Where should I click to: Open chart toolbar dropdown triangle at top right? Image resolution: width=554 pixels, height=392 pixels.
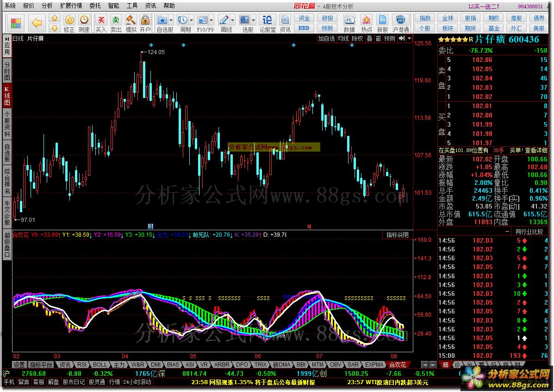(x=410, y=38)
